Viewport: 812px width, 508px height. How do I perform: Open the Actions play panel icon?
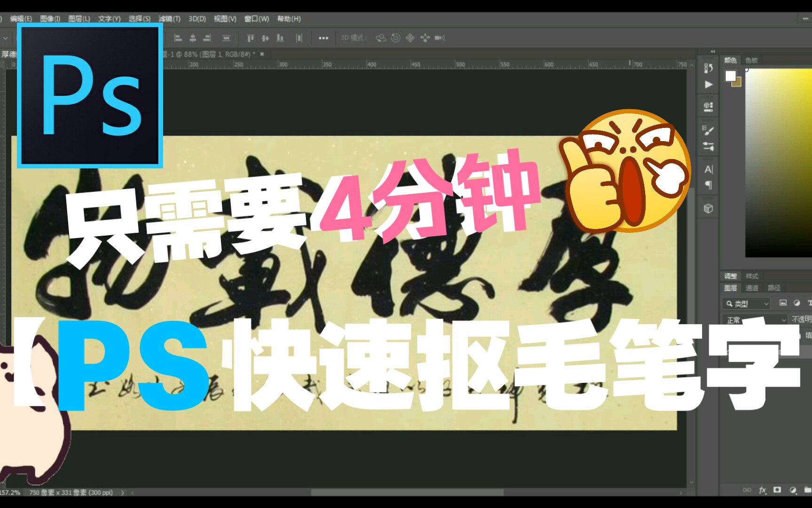pos(709,85)
